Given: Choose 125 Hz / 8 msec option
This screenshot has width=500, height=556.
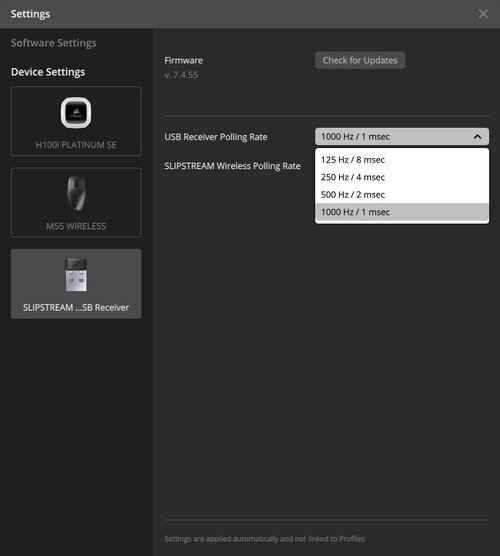Looking at the screenshot, I should click(402, 160).
